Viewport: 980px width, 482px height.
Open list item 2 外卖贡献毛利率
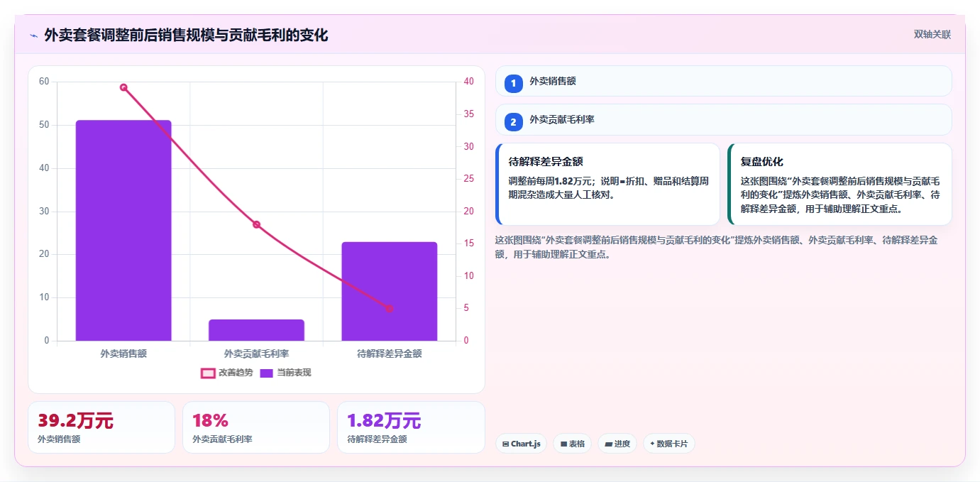(723, 120)
